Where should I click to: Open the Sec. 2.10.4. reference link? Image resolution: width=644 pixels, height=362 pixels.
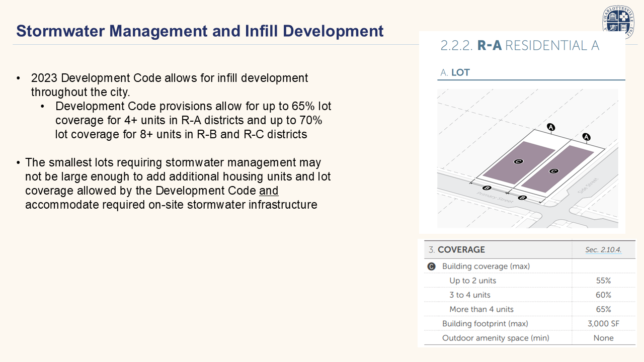tap(603, 250)
